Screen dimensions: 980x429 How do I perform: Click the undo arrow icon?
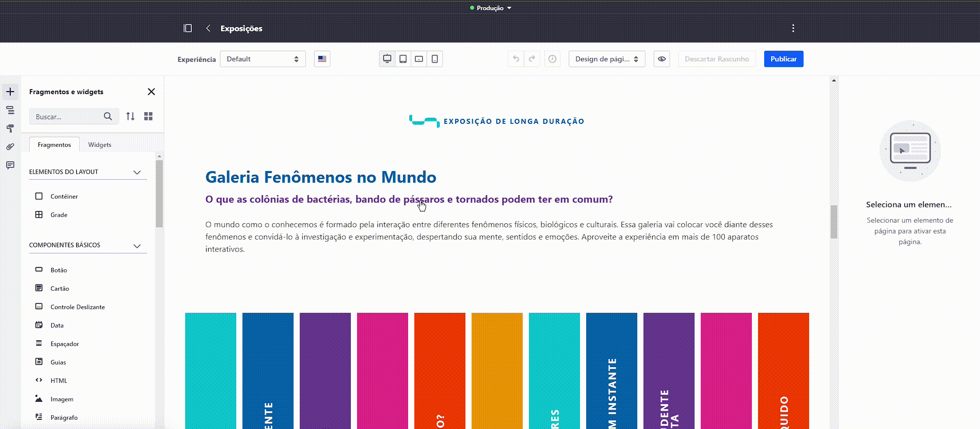click(516, 59)
